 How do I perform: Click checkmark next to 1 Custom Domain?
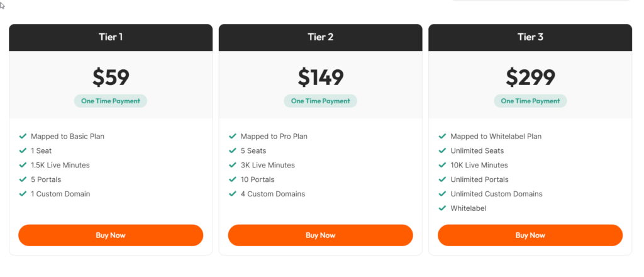pos(23,193)
